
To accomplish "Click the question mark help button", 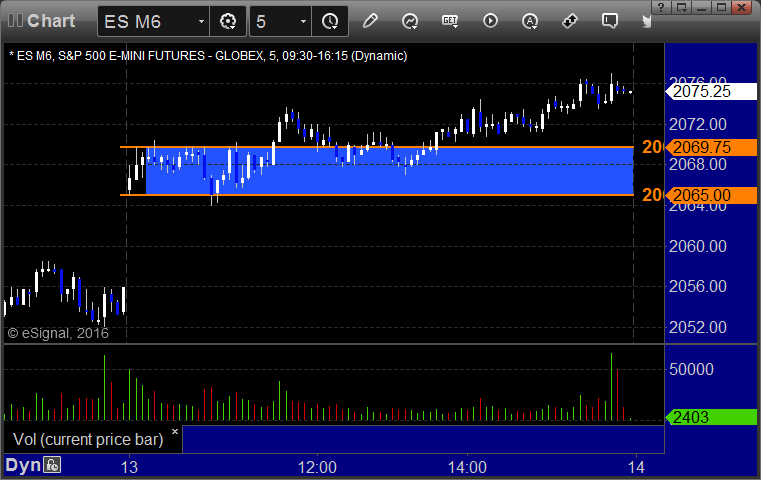I will 661,7.
